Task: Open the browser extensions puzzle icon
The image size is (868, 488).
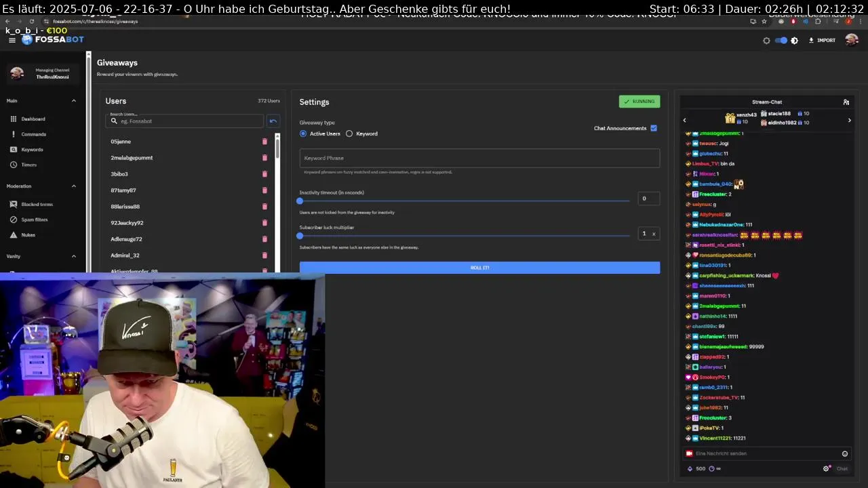Action: point(818,22)
